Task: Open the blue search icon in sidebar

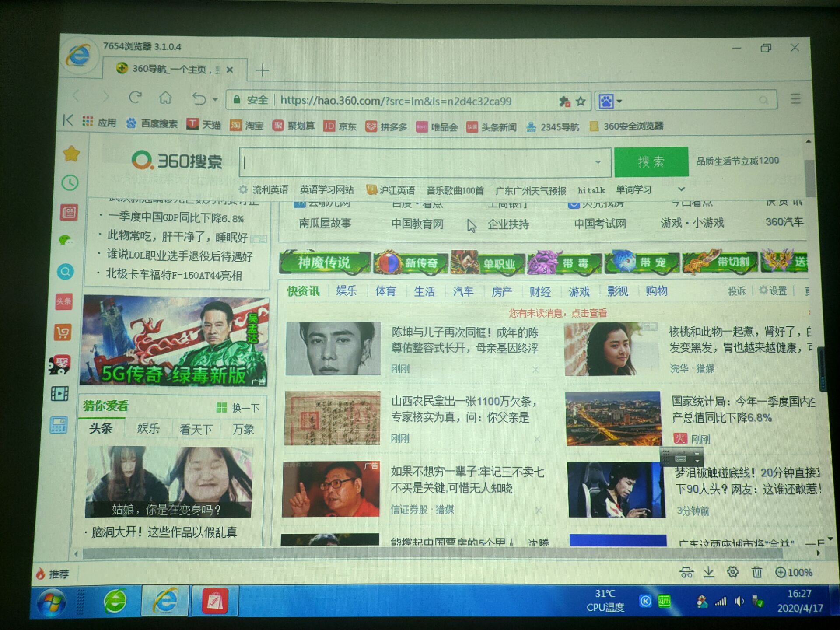Action: point(65,272)
